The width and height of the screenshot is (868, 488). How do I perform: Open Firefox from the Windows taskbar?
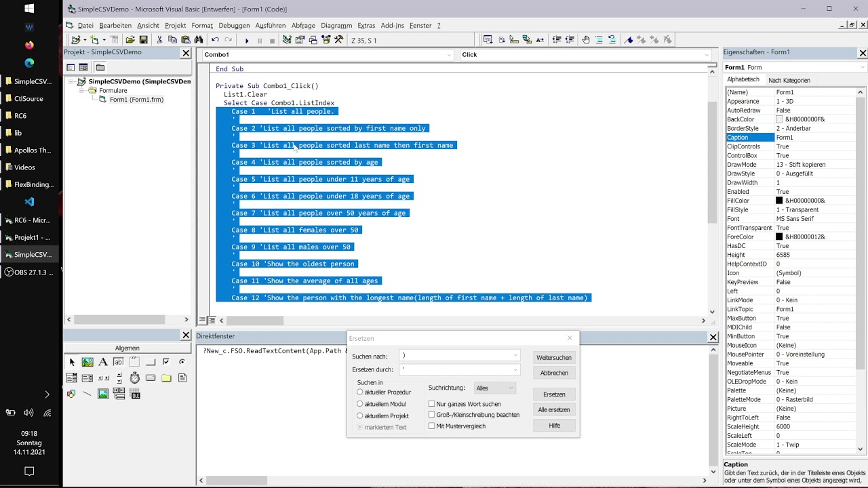tap(29, 45)
